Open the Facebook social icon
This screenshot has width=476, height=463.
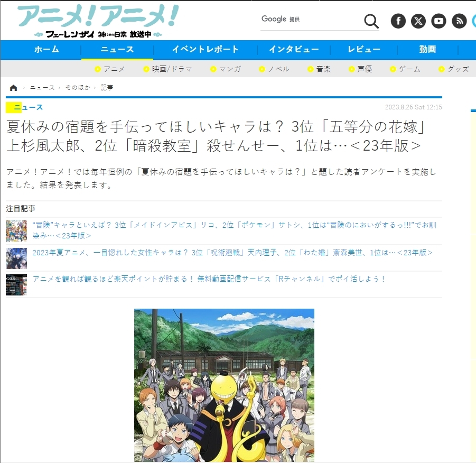pyautogui.click(x=398, y=21)
